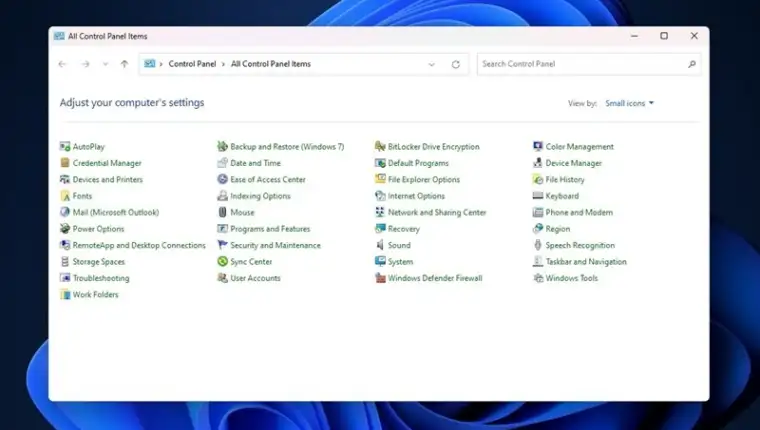
Task: Click the RemoteApp and Desktop Connections icon
Action: (65, 245)
